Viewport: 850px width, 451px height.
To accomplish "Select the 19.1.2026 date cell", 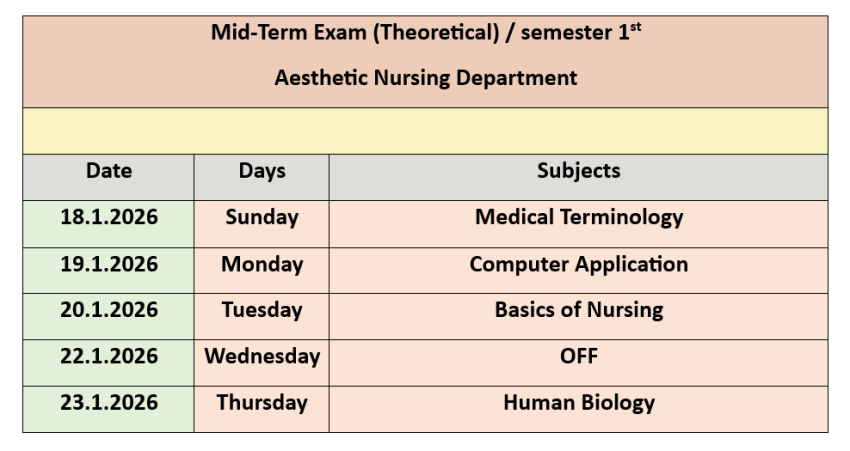I will [x=109, y=265].
